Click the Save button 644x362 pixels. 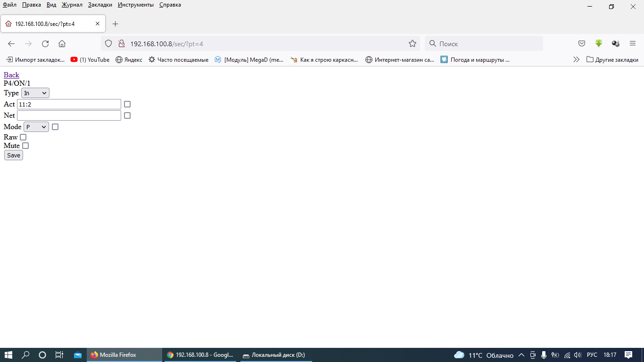14,155
